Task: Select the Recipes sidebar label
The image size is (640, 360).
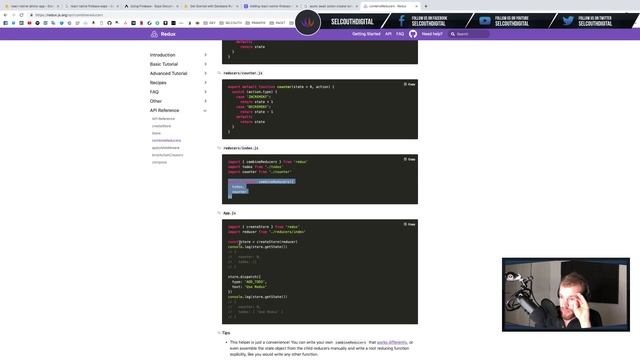Action: click(158, 82)
